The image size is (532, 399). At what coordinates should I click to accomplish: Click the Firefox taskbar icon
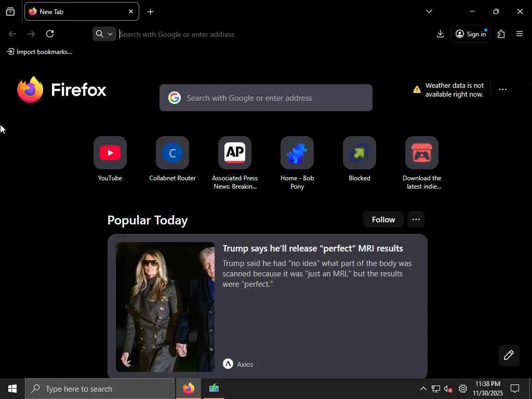[x=189, y=389]
